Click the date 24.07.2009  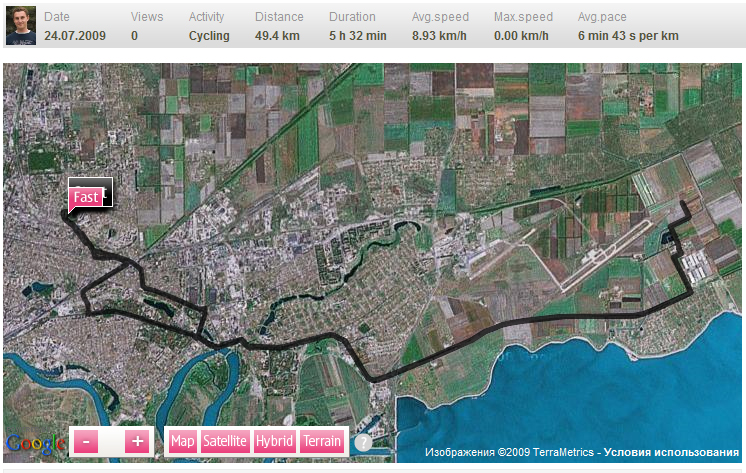(x=76, y=36)
